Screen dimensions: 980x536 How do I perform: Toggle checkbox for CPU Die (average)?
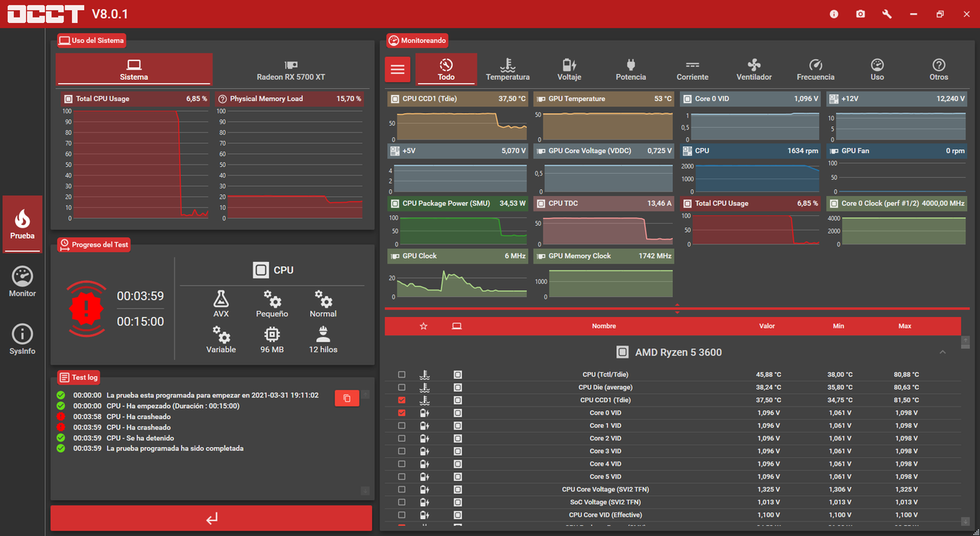coord(402,387)
